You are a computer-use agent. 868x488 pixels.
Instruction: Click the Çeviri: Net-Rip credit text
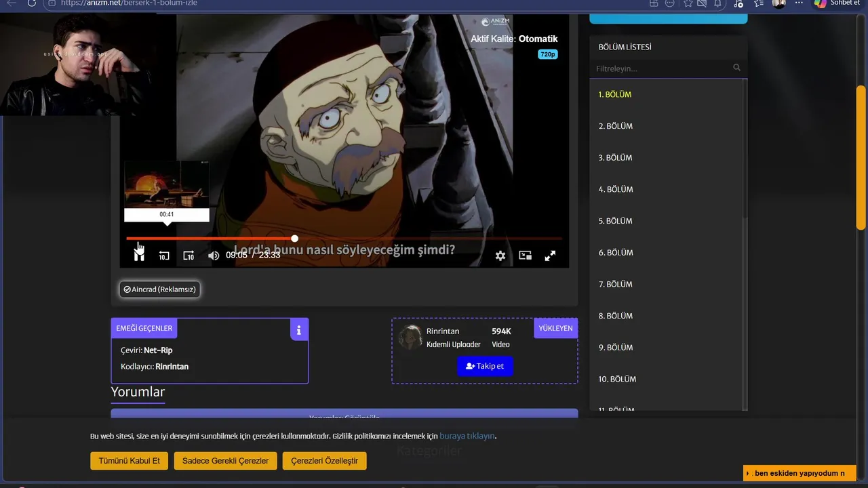point(146,350)
